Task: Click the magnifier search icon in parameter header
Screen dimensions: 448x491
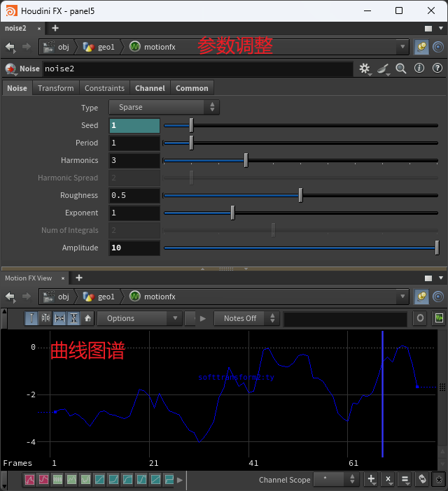Action: (401, 69)
